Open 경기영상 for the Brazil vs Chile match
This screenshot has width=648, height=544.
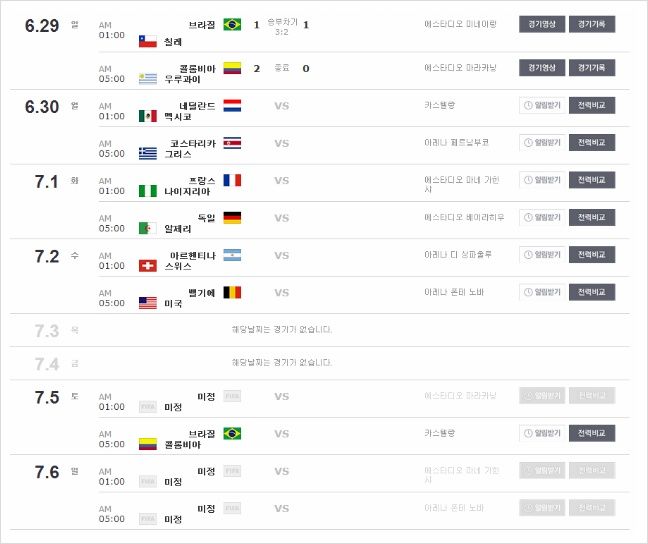coord(542,24)
